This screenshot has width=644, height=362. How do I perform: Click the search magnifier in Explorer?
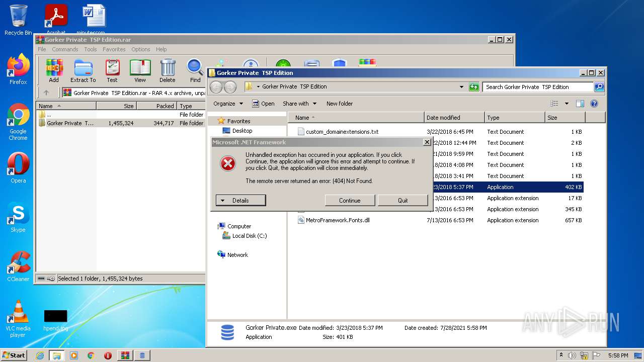(599, 87)
